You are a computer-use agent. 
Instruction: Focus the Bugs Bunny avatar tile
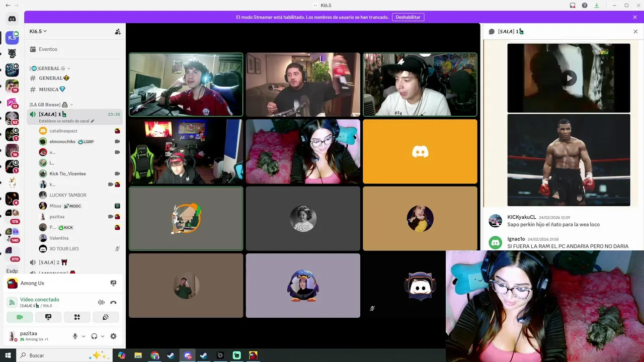[x=186, y=218]
